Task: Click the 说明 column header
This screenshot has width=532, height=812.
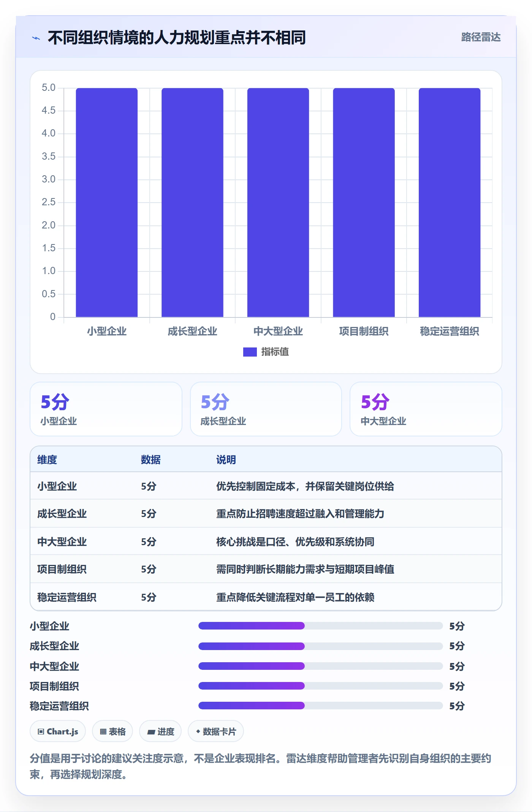Action: (x=226, y=460)
